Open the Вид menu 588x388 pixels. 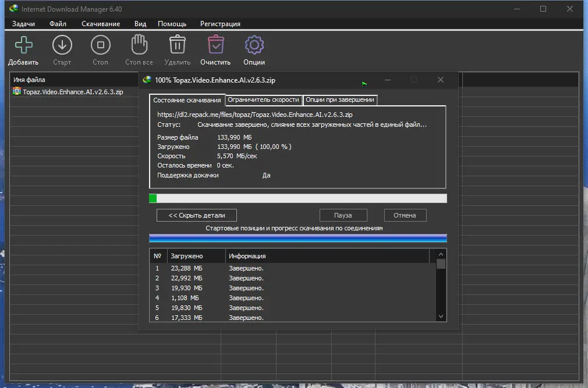click(x=140, y=24)
